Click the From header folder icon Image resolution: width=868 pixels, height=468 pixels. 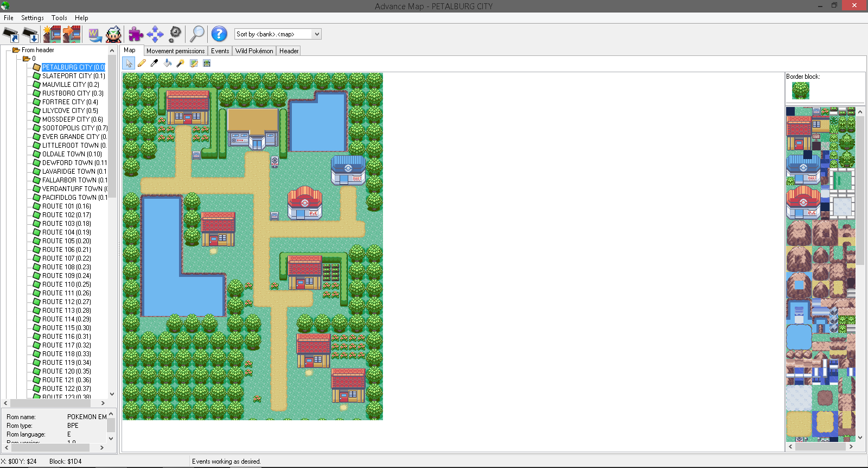point(16,50)
